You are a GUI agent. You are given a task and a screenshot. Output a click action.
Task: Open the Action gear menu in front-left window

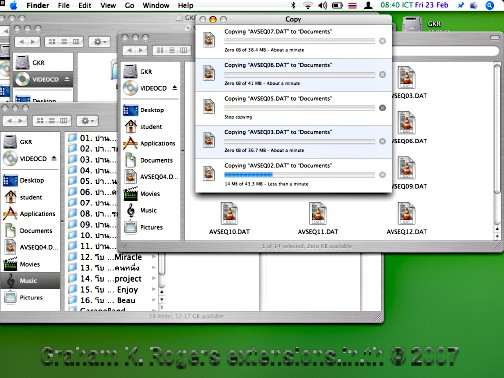tap(87, 121)
